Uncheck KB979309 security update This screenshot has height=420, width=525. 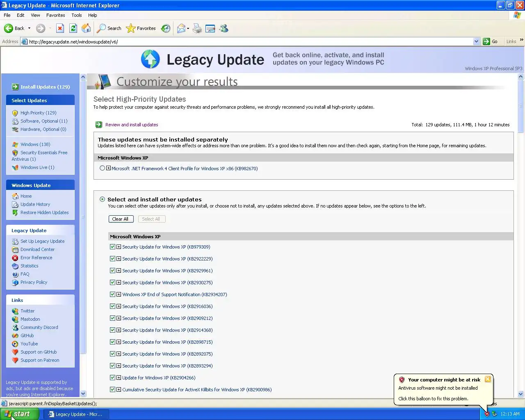tap(112, 247)
